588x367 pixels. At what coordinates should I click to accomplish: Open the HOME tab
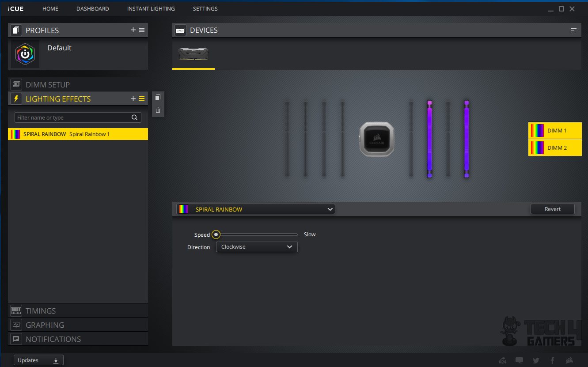click(50, 9)
